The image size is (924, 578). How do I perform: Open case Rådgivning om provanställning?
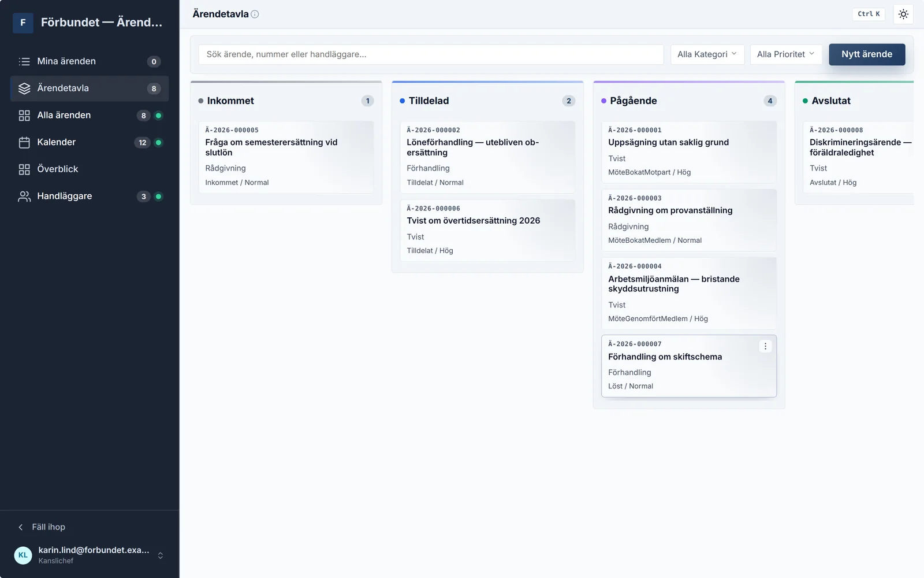(x=689, y=220)
